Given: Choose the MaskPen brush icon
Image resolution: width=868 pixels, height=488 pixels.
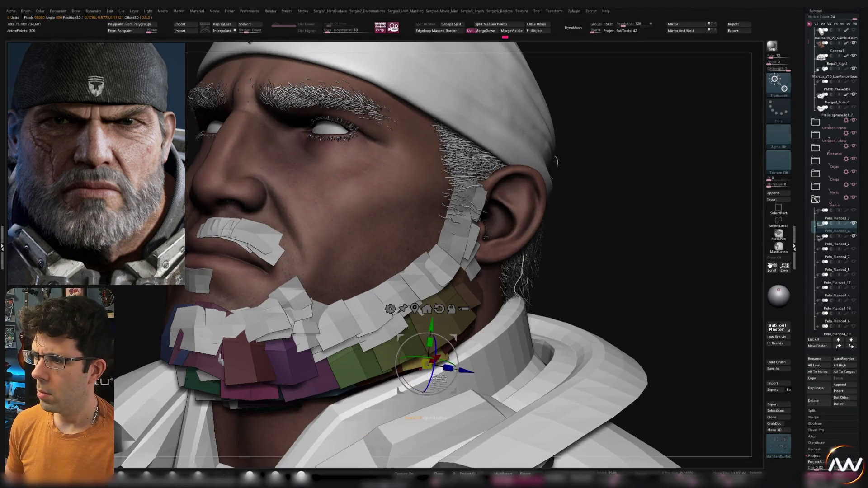Looking at the screenshot, I should (x=778, y=234).
